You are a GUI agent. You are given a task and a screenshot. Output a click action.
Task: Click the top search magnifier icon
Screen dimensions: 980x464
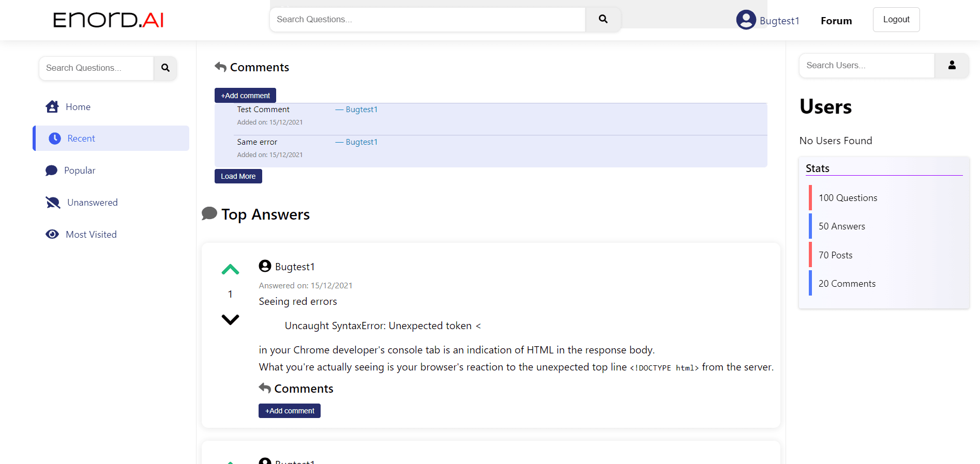click(x=603, y=19)
